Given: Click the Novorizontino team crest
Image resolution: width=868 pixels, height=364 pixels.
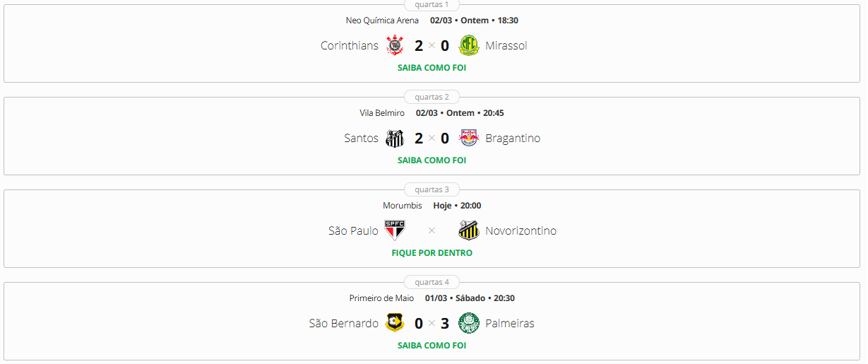Looking at the screenshot, I should click(x=468, y=231).
